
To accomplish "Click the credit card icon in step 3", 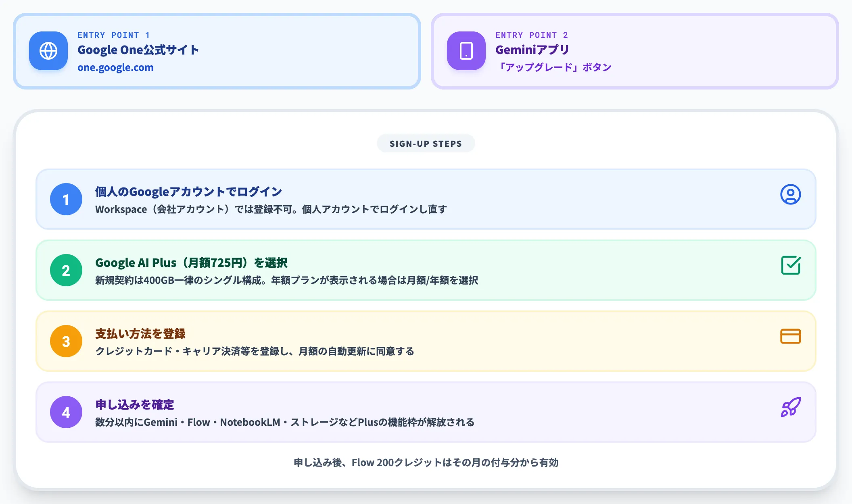I will click(791, 336).
